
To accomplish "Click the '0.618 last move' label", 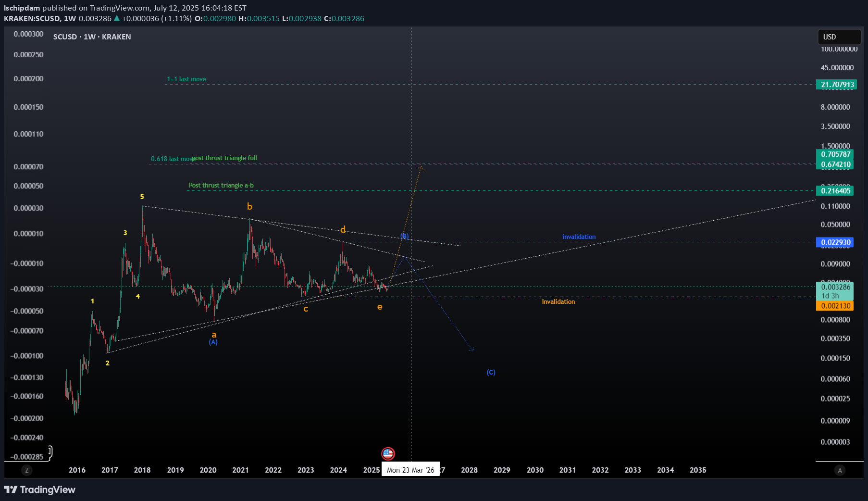I will point(172,159).
